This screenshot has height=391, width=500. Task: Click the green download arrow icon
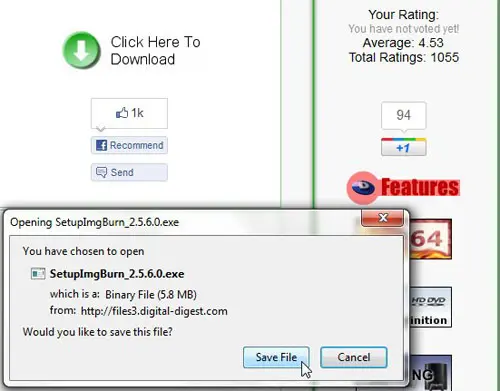[81, 50]
